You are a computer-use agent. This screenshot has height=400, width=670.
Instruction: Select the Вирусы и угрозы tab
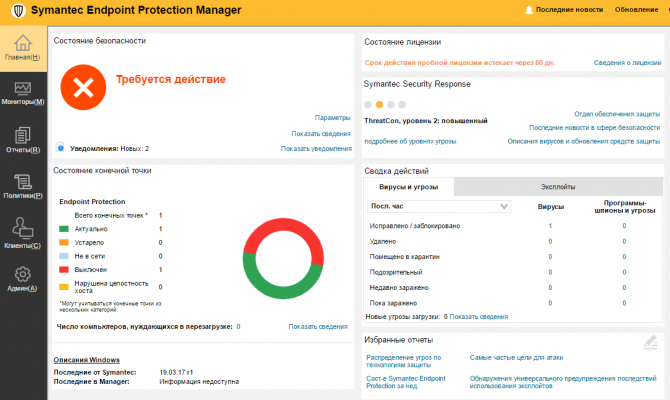(408, 187)
